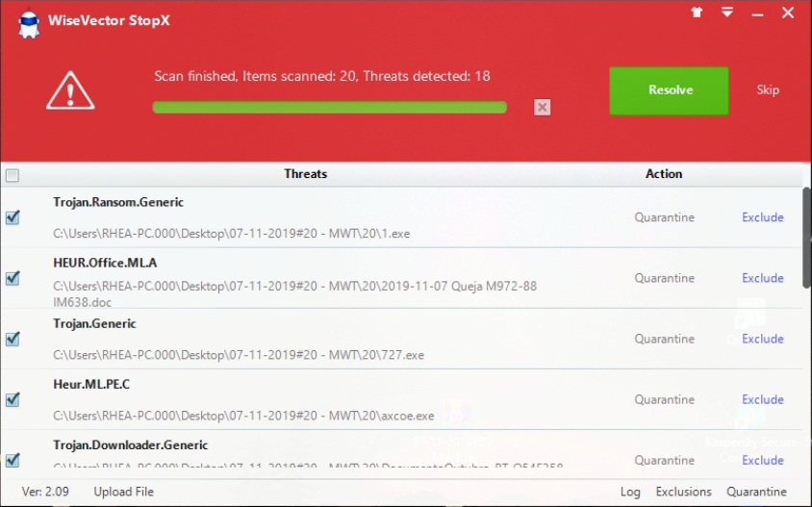Click Quarantine action for Trojan.Generic
The image size is (812, 507).
click(x=665, y=339)
